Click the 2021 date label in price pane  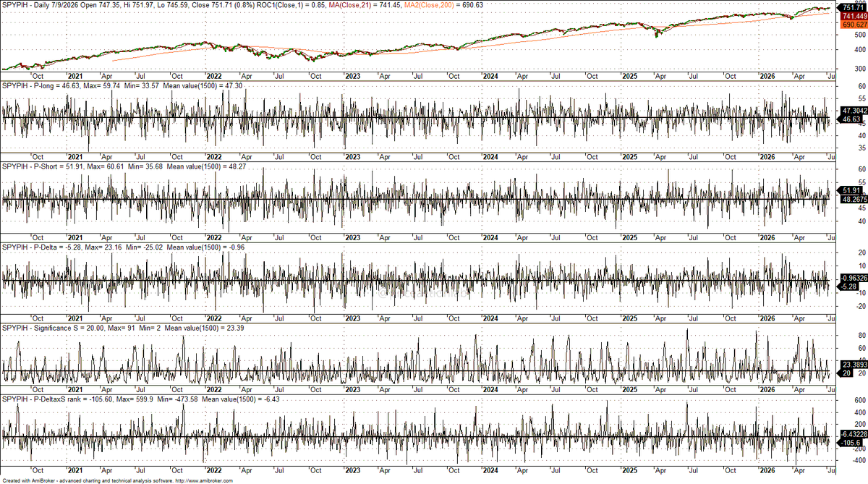pyautogui.click(x=75, y=75)
